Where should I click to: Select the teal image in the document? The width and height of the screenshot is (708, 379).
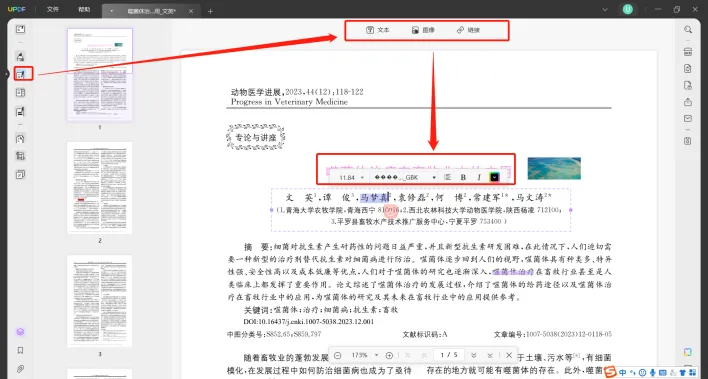click(554, 168)
